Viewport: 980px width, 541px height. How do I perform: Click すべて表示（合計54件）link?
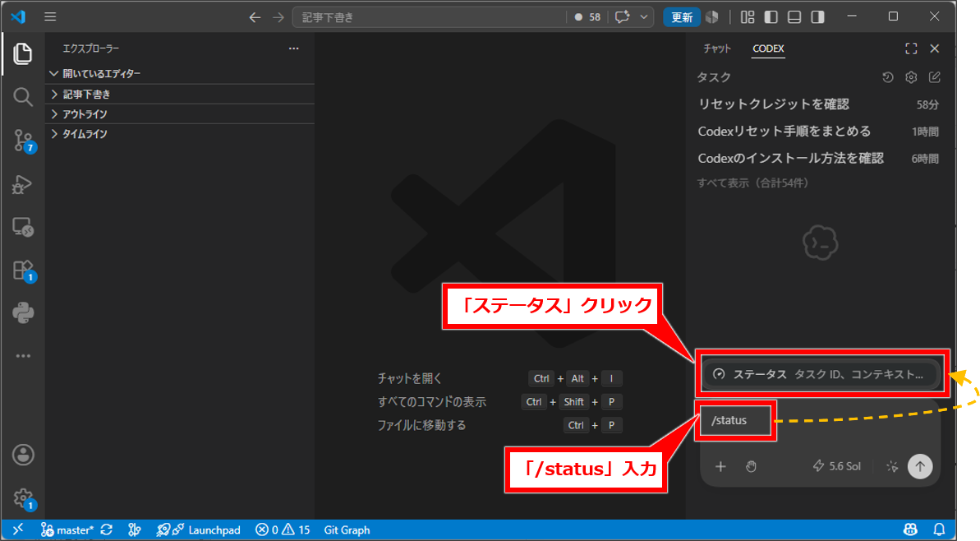point(753,183)
